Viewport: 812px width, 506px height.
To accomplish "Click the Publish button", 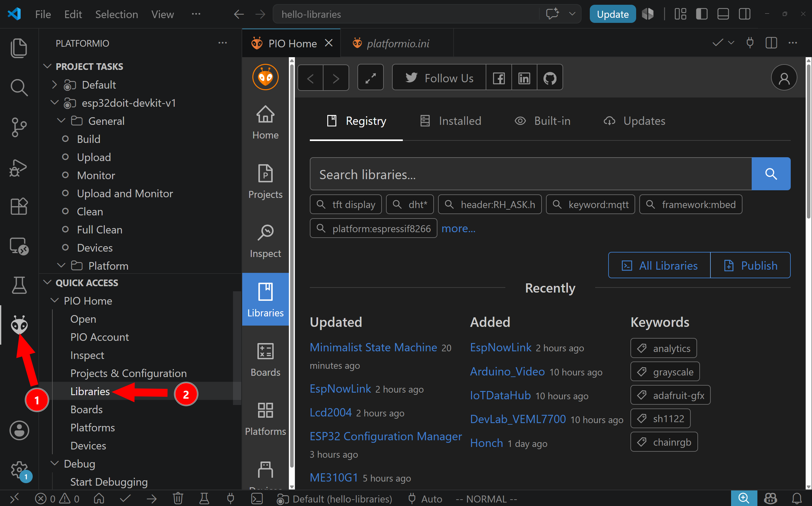I will coord(750,265).
